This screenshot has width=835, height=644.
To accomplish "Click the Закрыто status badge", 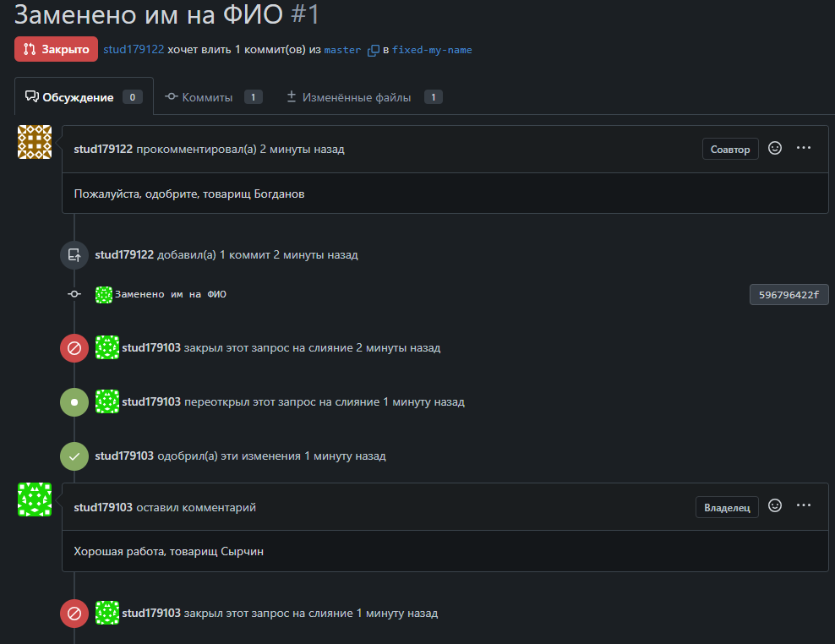I will 56,50.
